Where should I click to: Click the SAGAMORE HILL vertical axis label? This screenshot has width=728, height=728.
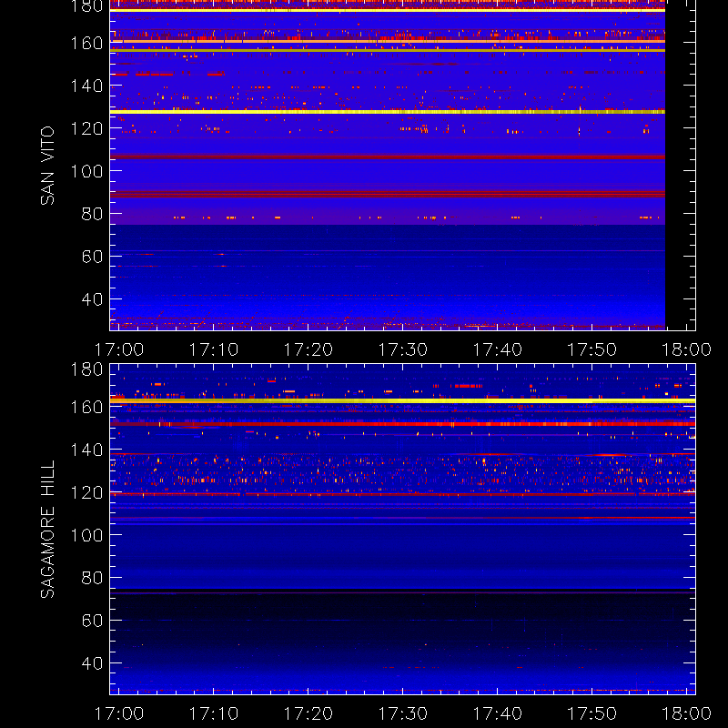pyautogui.click(x=47, y=530)
